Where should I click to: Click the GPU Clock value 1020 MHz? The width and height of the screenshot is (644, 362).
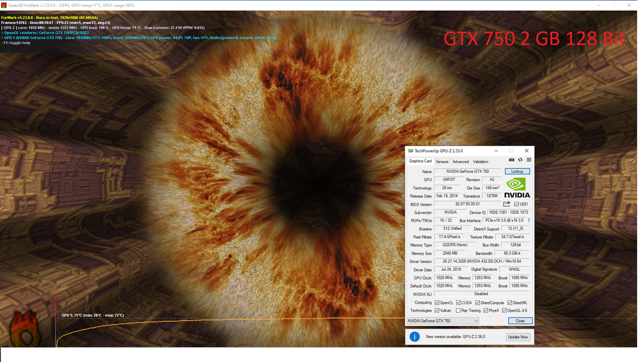[x=444, y=278]
